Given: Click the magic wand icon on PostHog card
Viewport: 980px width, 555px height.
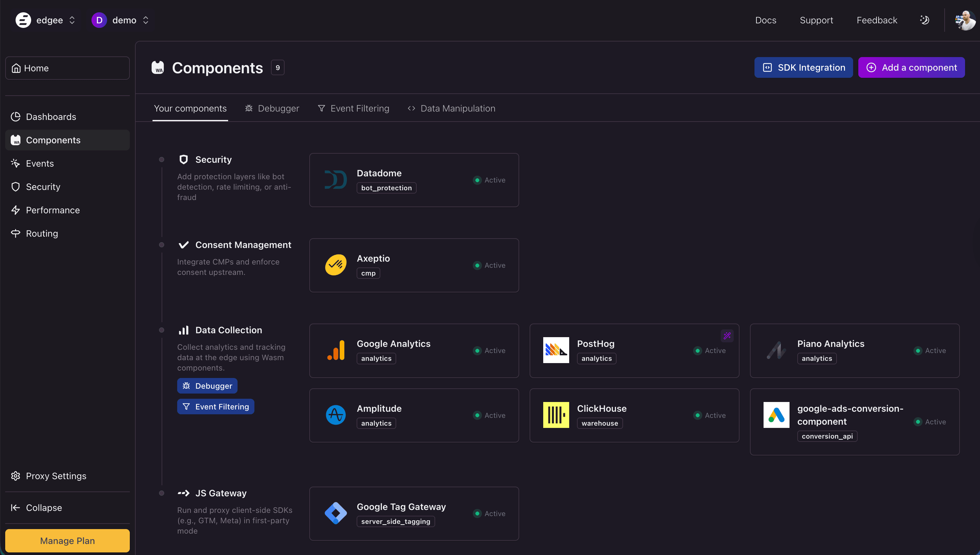Looking at the screenshot, I should click(727, 336).
